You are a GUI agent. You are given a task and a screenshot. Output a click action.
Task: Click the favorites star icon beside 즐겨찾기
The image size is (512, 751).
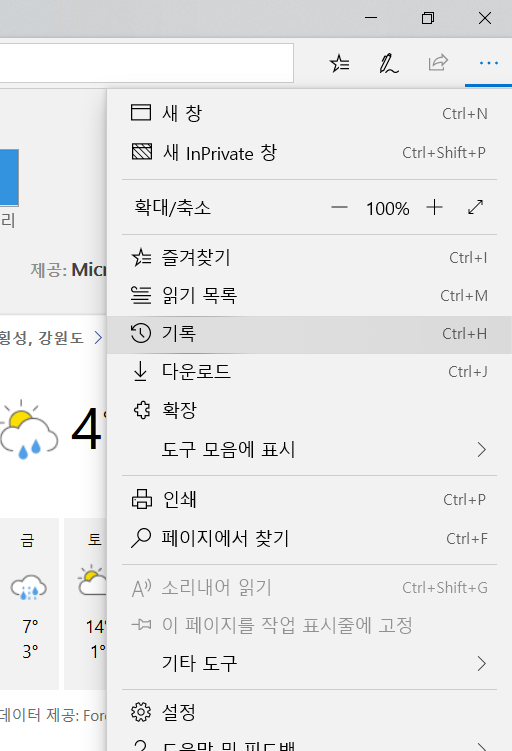coord(141,257)
